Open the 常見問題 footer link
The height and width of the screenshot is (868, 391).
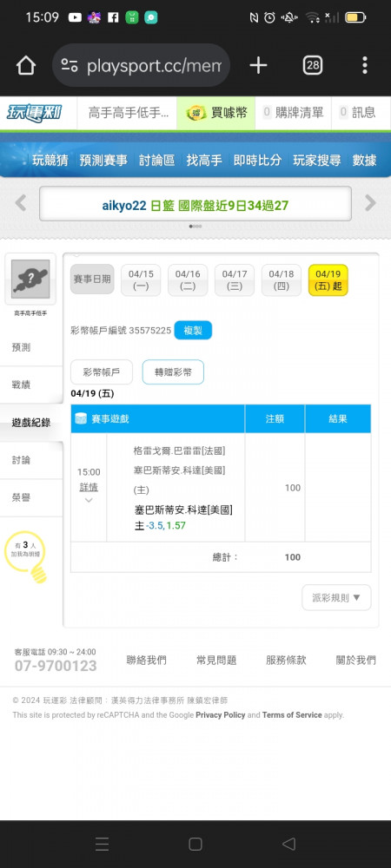pyautogui.click(x=216, y=660)
